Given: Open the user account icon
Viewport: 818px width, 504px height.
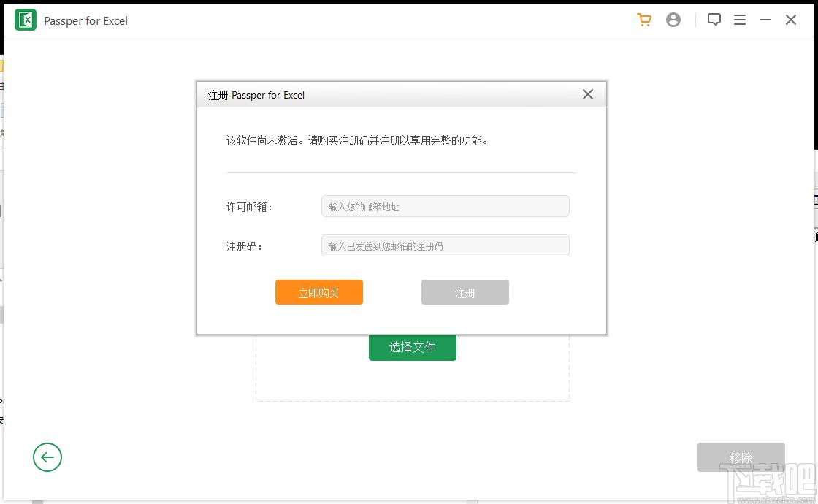Looking at the screenshot, I should pyautogui.click(x=673, y=20).
